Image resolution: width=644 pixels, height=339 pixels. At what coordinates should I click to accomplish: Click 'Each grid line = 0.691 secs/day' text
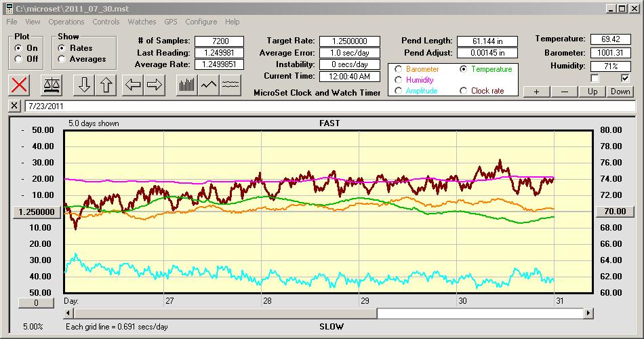[x=117, y=327]
